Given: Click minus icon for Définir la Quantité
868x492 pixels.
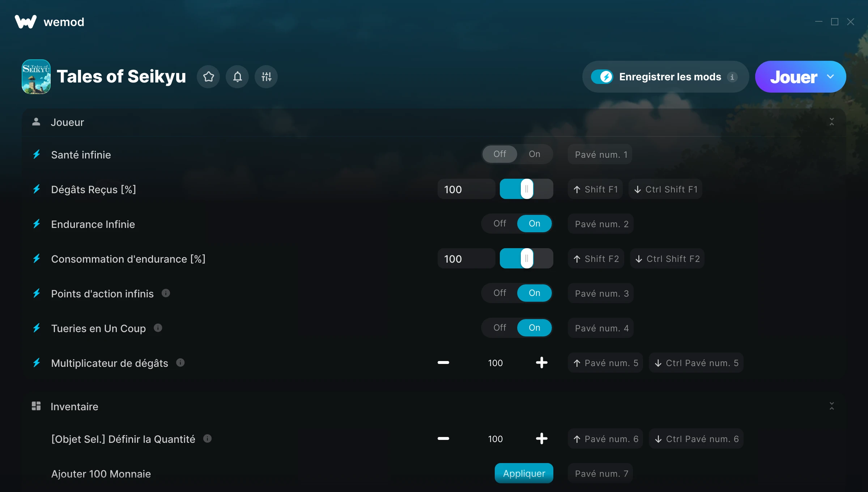Looking at the screenshot, I should [x=443, y=438].
